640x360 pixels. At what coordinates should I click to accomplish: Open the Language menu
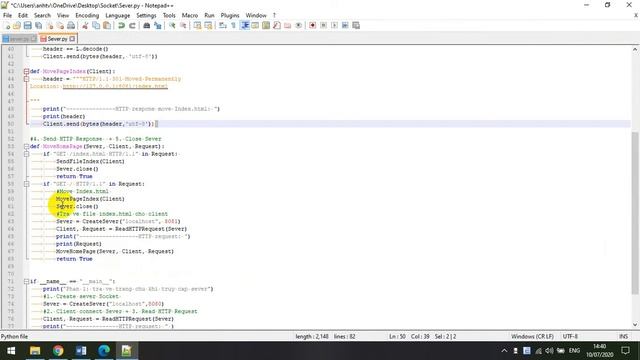pyautogui.click(x=118, y=15)
